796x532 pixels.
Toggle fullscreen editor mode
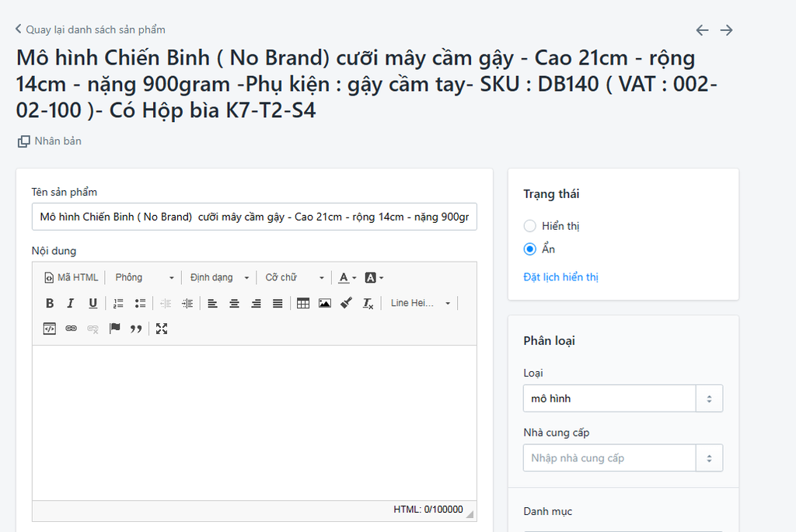pyautogui.click(x=162, y=329)
